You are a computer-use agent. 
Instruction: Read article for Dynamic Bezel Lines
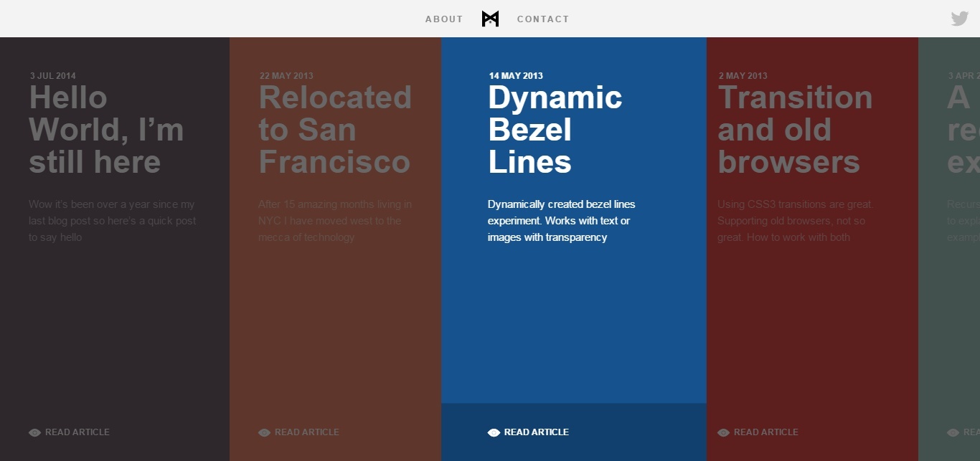536,432
